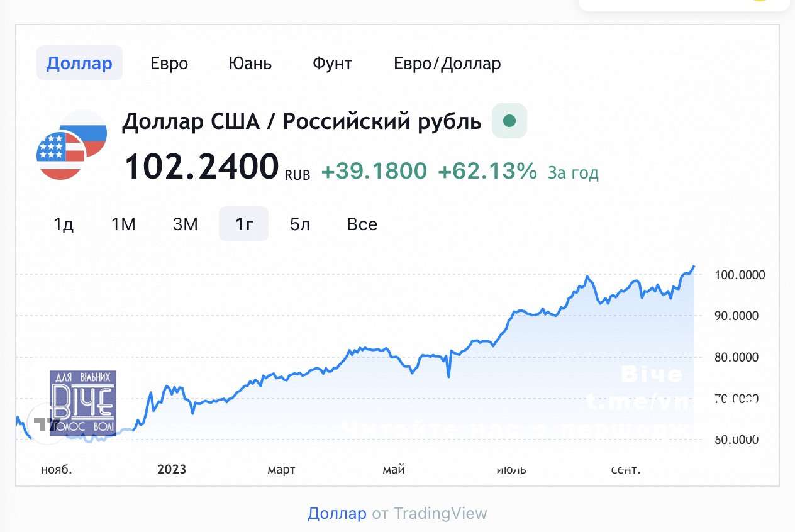Click the green market status indicator
795x532 pixels.
[509, 121]
